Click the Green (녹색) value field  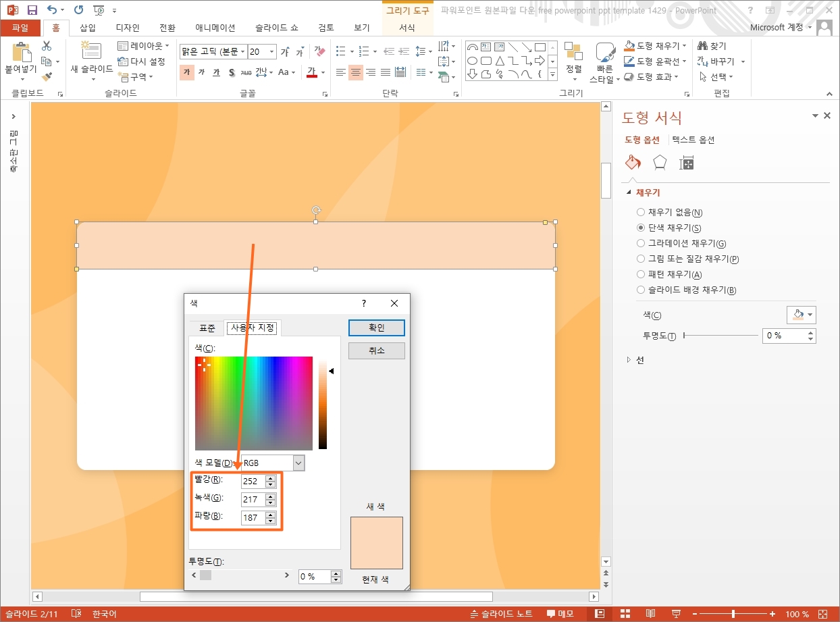(253, 500)
